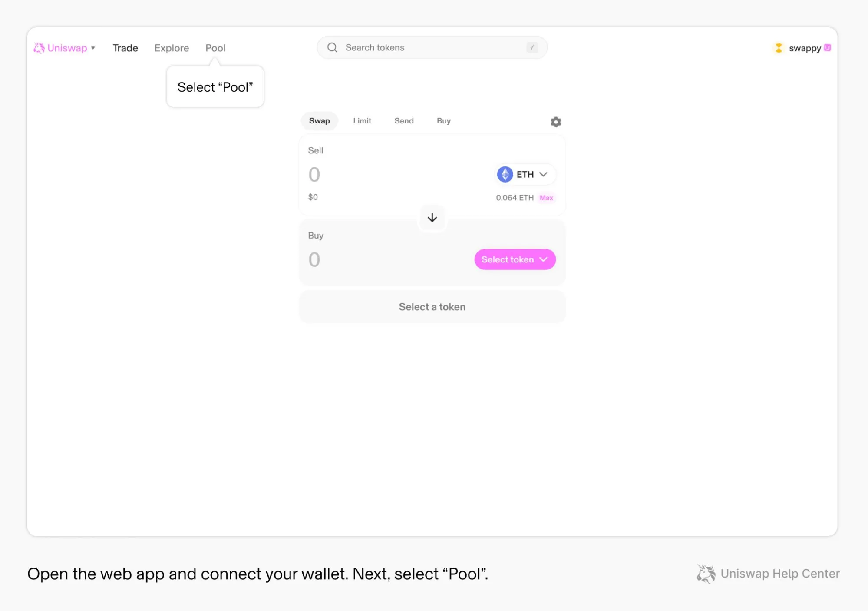Open the Select token dropdown

pos(515,259)
